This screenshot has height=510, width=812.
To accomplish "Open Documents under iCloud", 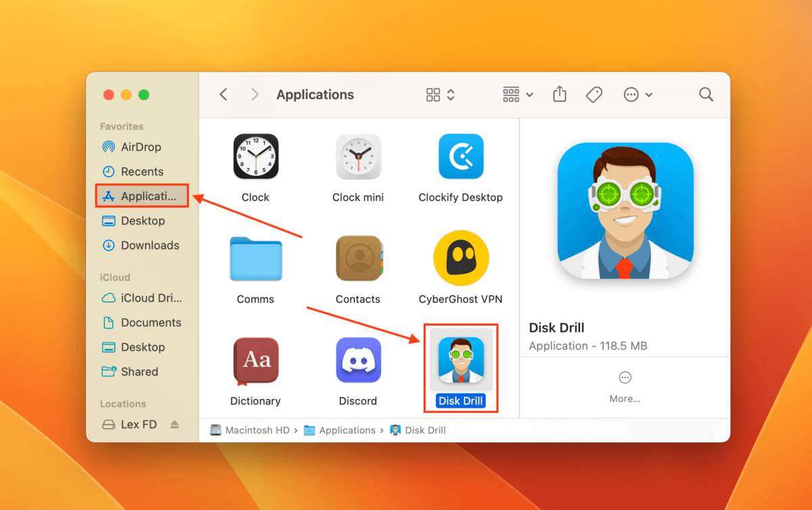I will pos(140,322).
